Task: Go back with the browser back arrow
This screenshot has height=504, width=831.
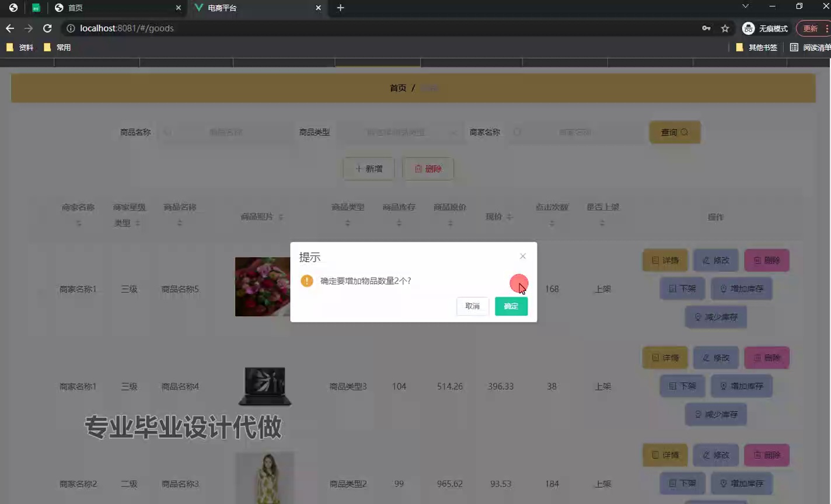Action: coord(10,28)
